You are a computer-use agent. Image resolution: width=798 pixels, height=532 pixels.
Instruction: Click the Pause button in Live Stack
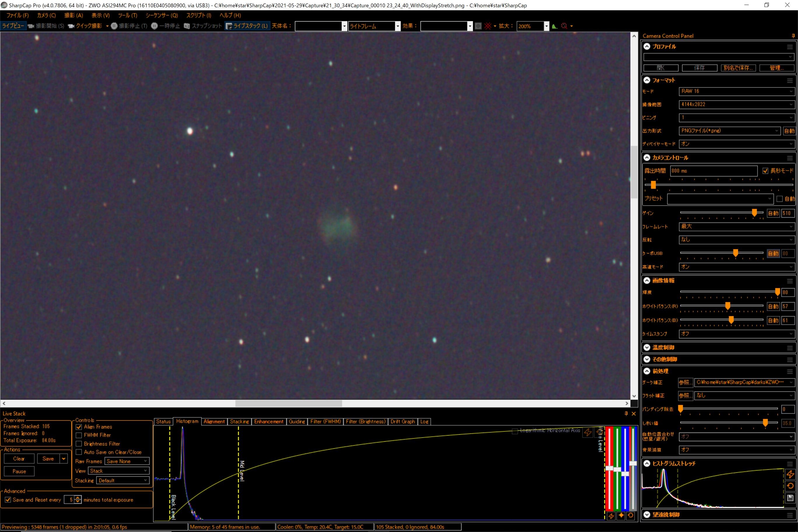click(x=19, y=471)
